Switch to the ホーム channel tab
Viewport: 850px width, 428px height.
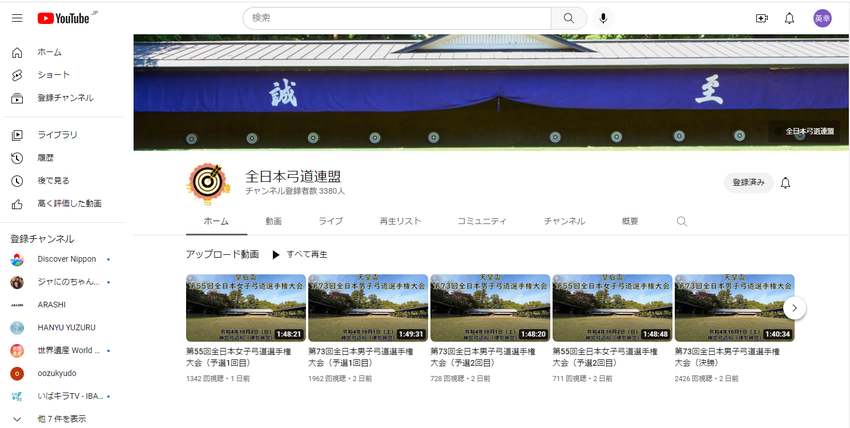[216, 222]
